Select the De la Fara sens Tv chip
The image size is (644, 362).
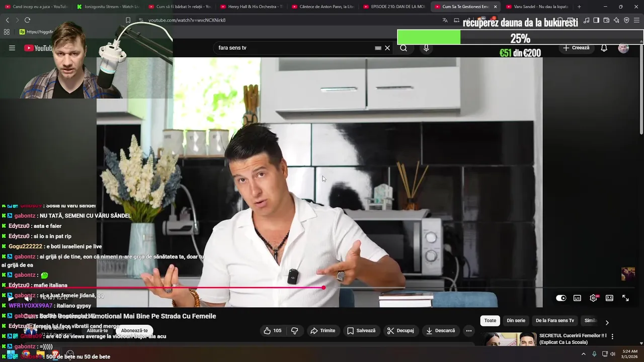pyautogui.click(x=554, y=320)
